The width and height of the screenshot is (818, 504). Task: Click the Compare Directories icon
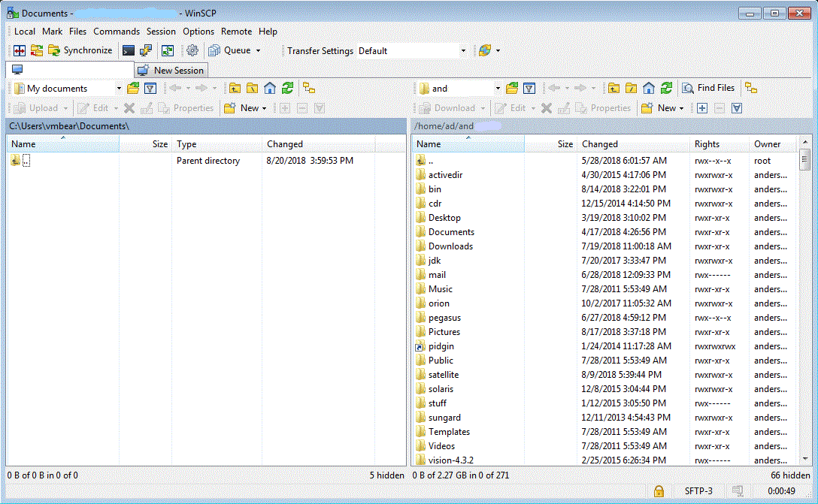point(20,50)
